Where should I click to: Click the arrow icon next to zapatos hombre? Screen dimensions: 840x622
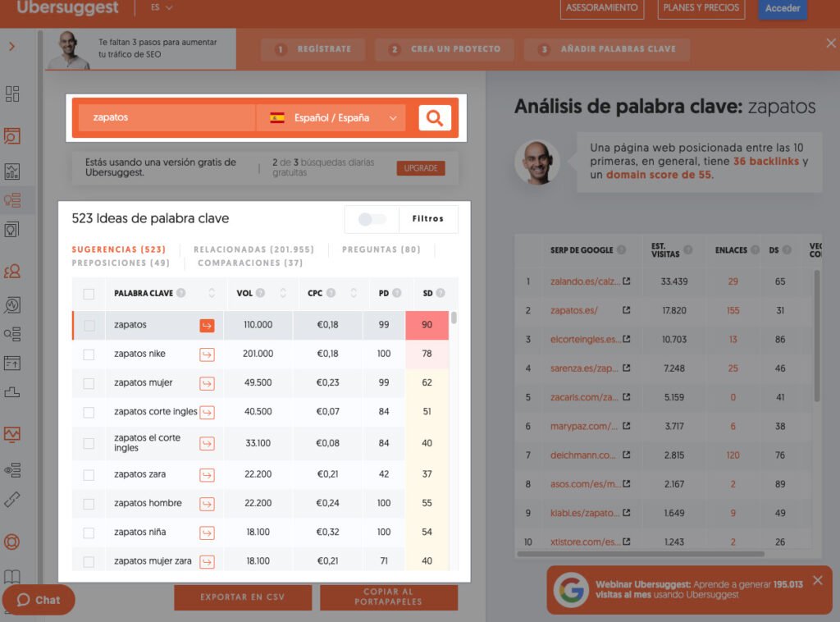[207, 504]
